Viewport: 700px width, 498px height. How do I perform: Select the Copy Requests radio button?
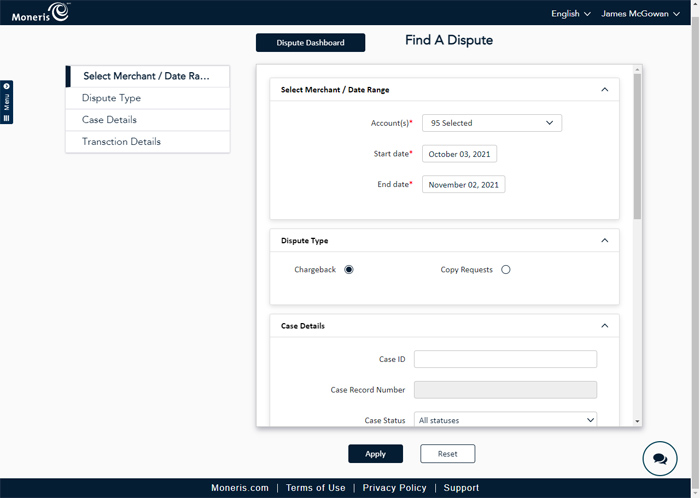tap(506, 270)
